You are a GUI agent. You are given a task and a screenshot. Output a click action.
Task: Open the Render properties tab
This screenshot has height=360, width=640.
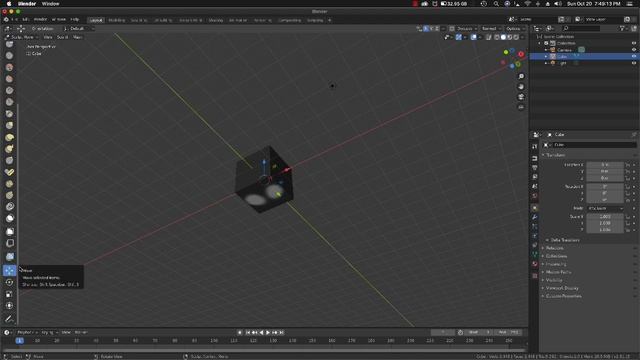535,158
